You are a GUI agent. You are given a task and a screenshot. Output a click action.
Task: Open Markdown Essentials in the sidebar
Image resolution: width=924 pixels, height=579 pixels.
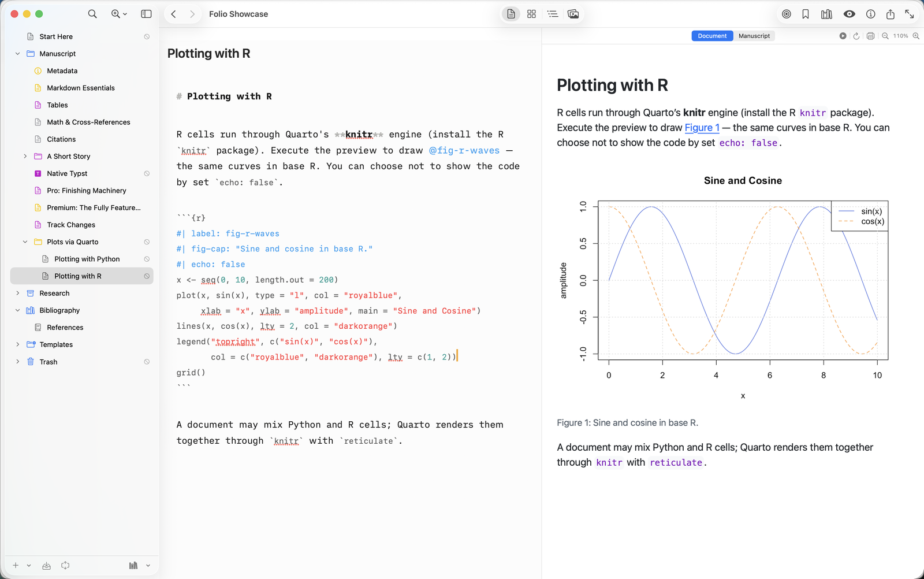(x=82, y=88)
